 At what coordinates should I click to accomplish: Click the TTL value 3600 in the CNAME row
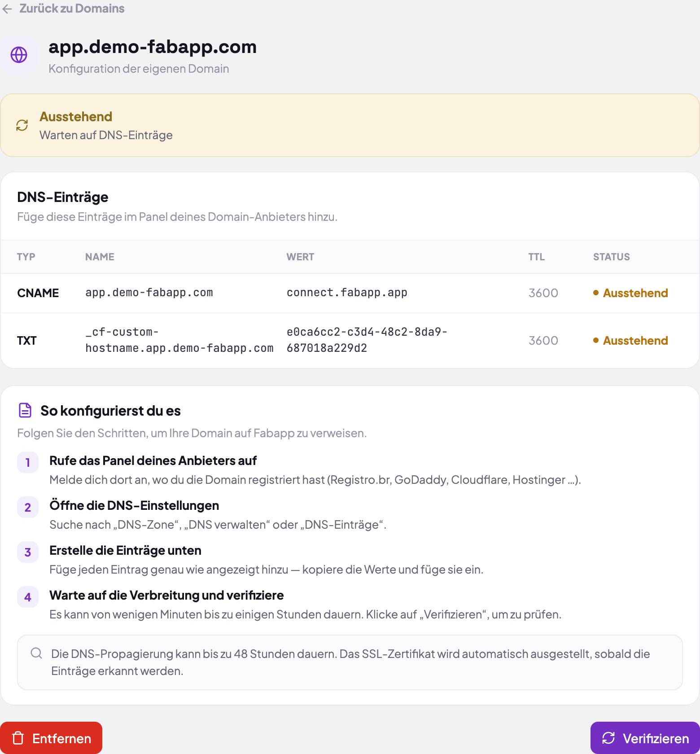tap(543, 293)
